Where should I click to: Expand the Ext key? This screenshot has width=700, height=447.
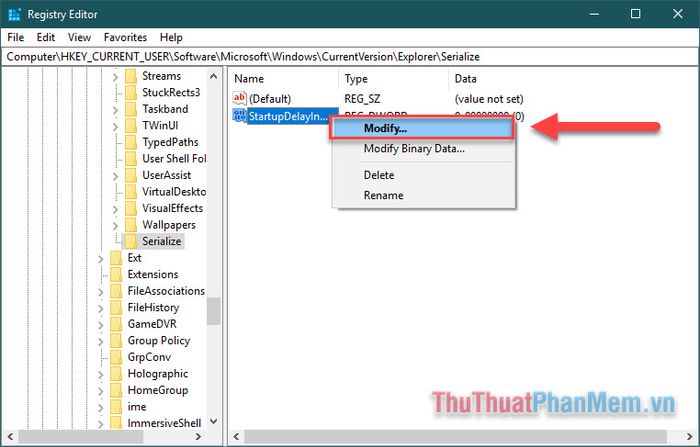100,259
